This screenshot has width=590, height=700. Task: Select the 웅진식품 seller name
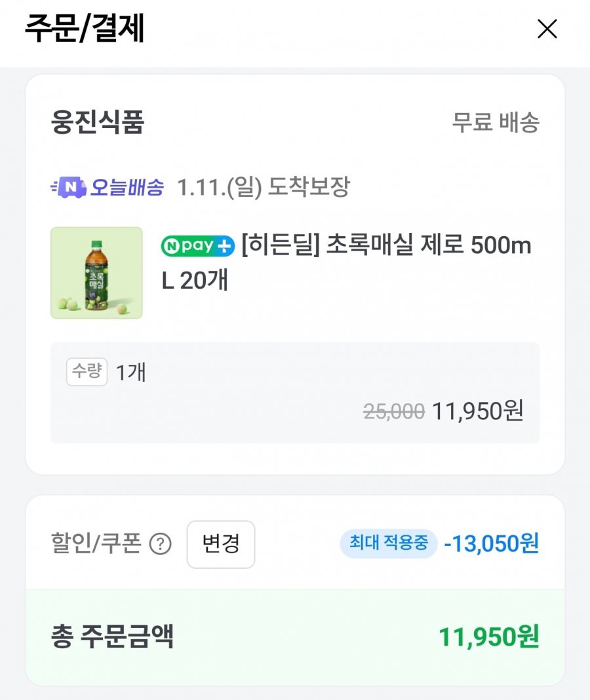pos(97,123)
